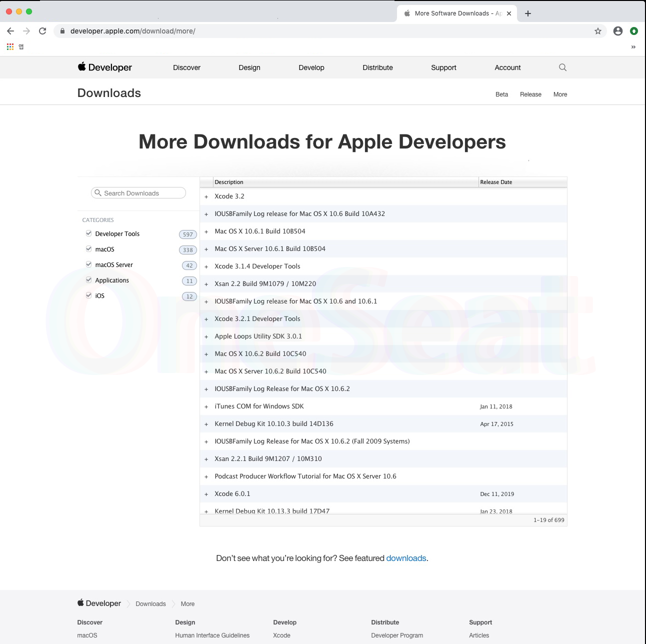Open the Account nav item
The image size is (646, 644).
click(x=507, y=67)
